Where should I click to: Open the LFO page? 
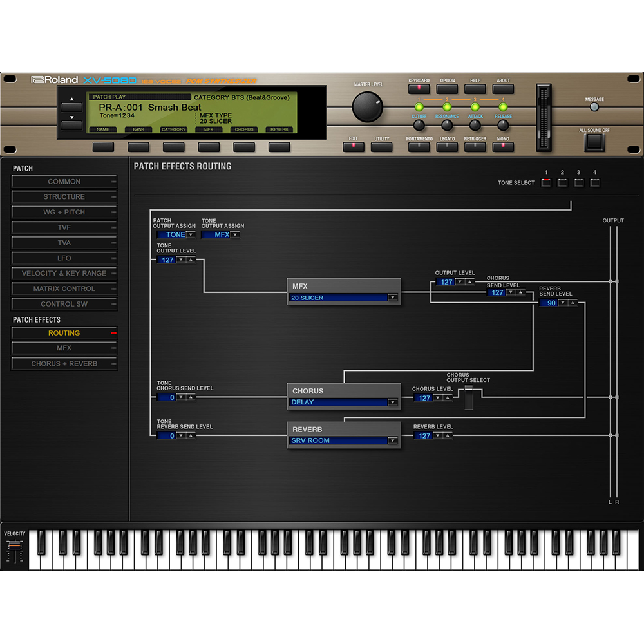click(x=64, y=258)
